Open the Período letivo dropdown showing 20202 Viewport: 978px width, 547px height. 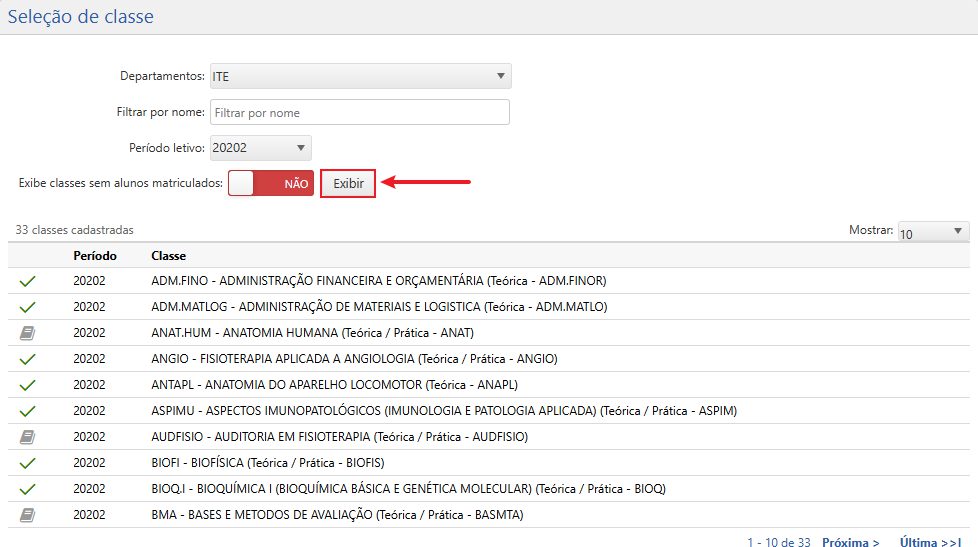coord(261,148)
